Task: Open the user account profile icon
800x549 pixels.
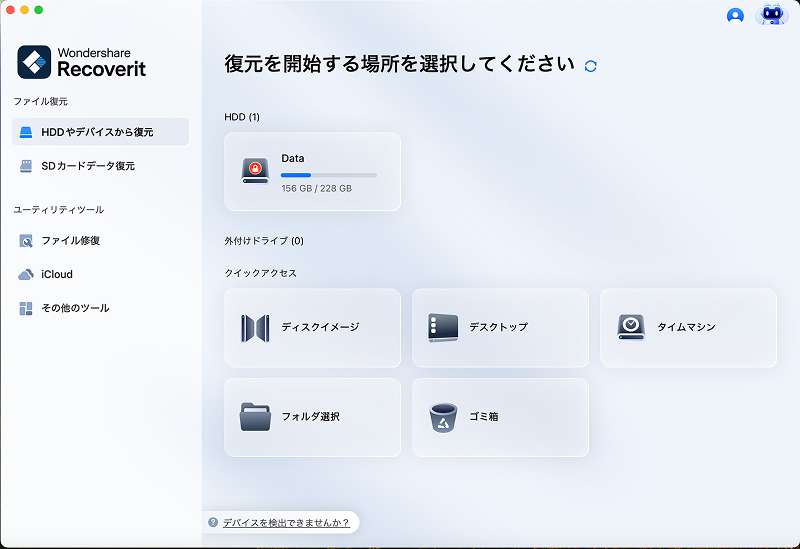Action: click(735, 15)
